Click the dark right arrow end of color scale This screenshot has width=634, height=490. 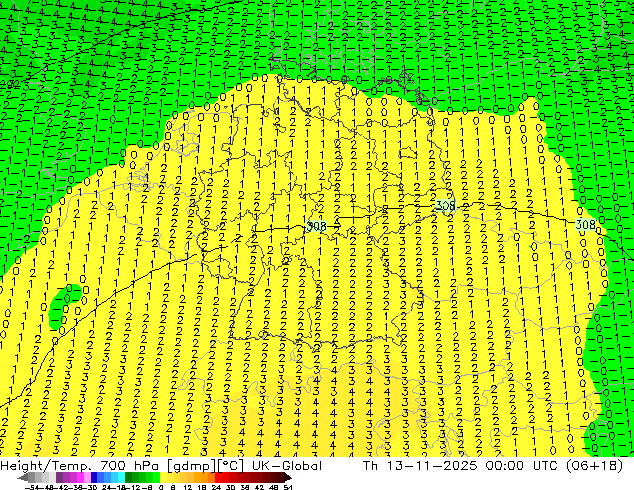tap(287, 478)
